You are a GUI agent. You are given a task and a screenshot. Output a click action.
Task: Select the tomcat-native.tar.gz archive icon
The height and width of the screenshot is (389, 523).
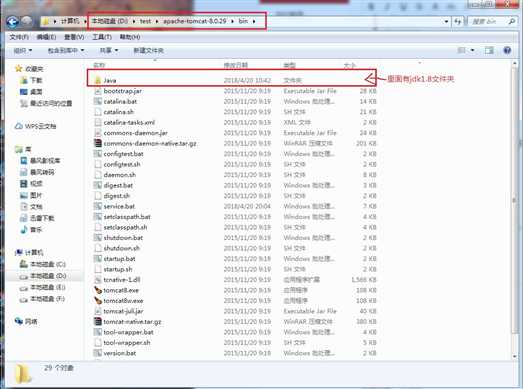click(x=98, y=322)
